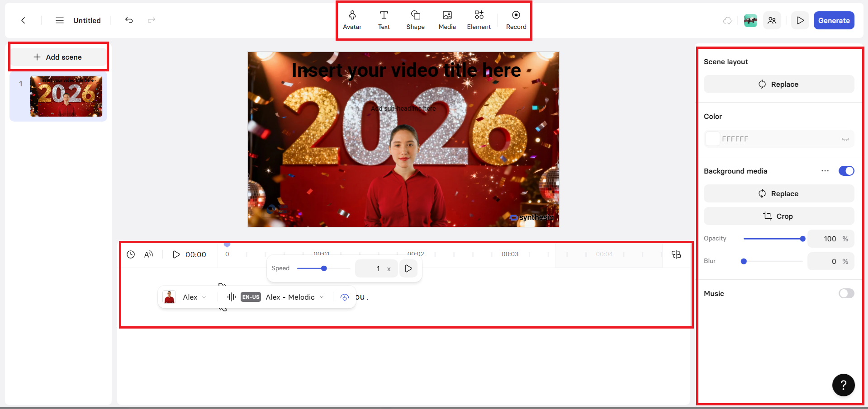Viewport: 868px width, 409px height.
Task: Expand the Background media options menu
Action: (825, 171)
